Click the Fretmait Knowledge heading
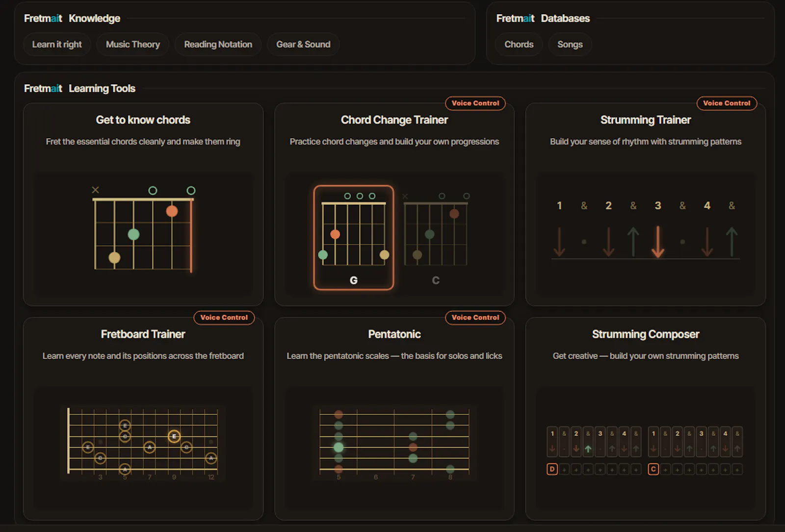The width and height of the screenshot is (785, 532). click(x=72, y=19)
